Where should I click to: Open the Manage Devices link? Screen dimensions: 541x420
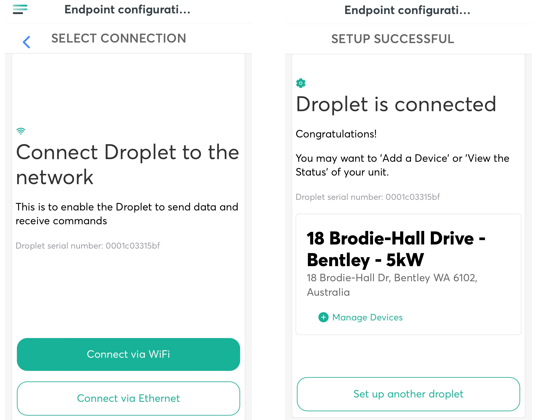(x=367, y=317)
